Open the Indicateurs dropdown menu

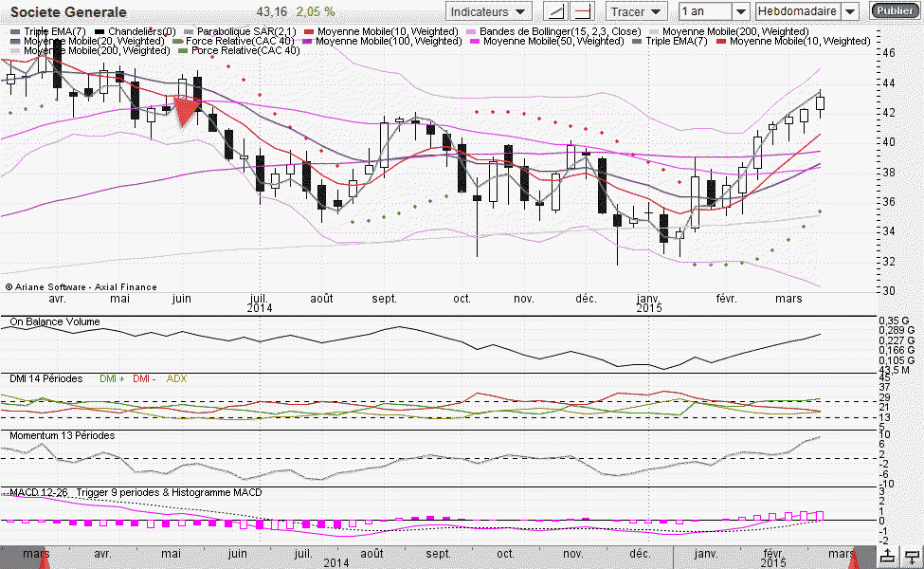[x=488, y=11]
